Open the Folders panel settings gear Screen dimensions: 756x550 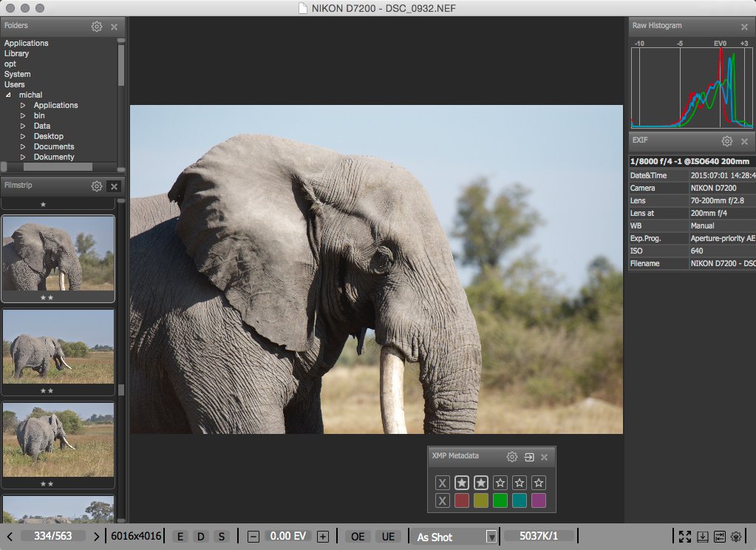(97, 27)
